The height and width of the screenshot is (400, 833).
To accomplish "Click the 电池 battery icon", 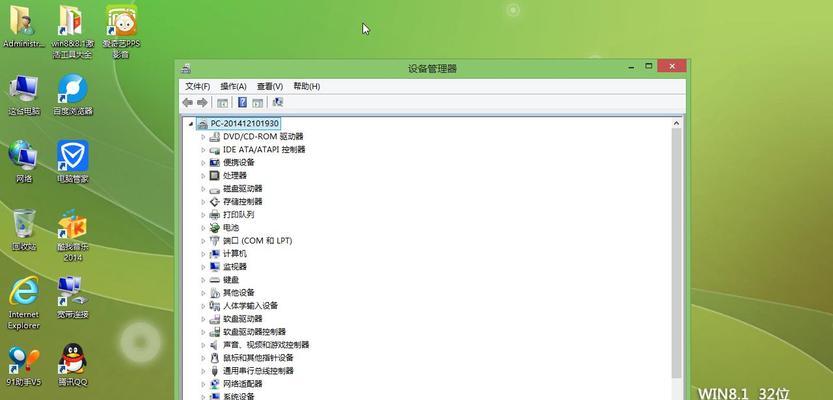I will [x=215, y=228].
